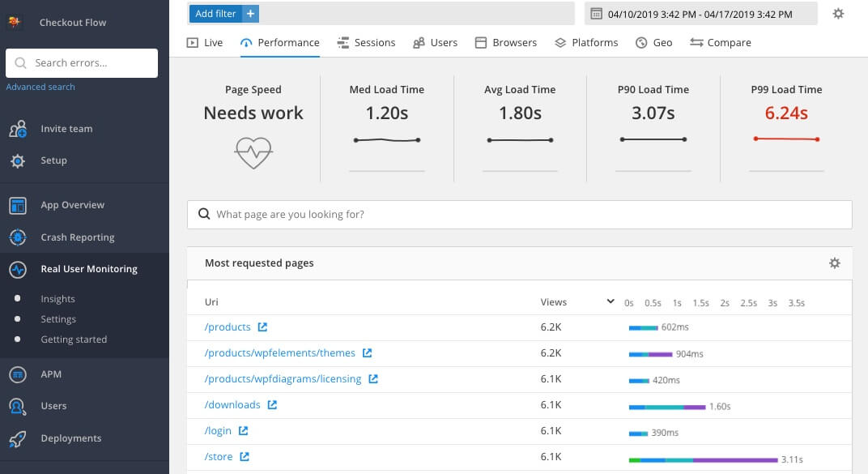
Task: Click the Invite team people icon
Action: click(18, 129)
